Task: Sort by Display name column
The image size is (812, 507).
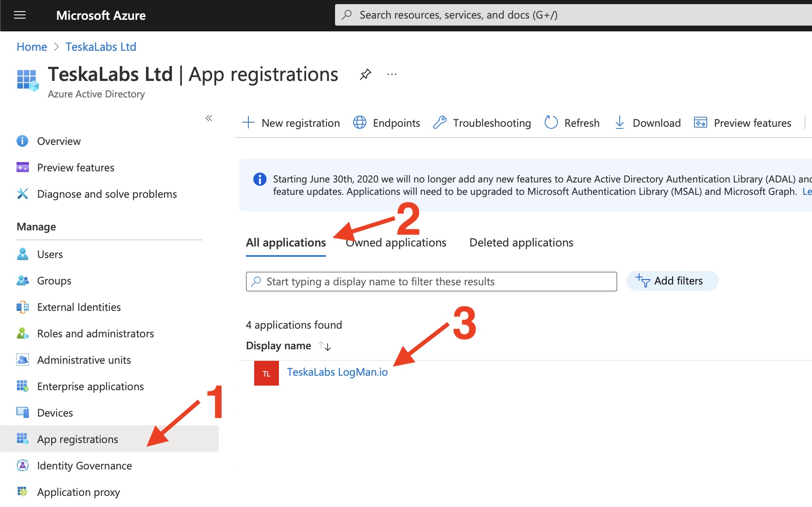Action: pos(288,346)
